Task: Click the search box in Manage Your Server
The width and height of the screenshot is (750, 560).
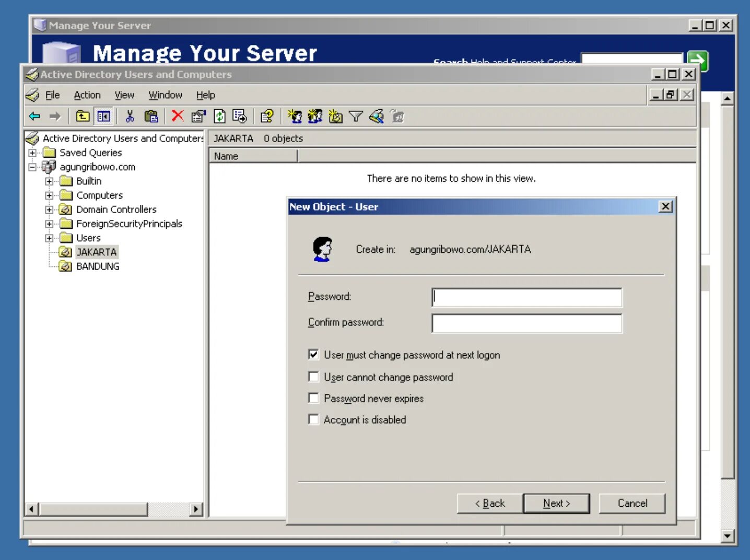Action: point(632,59)
